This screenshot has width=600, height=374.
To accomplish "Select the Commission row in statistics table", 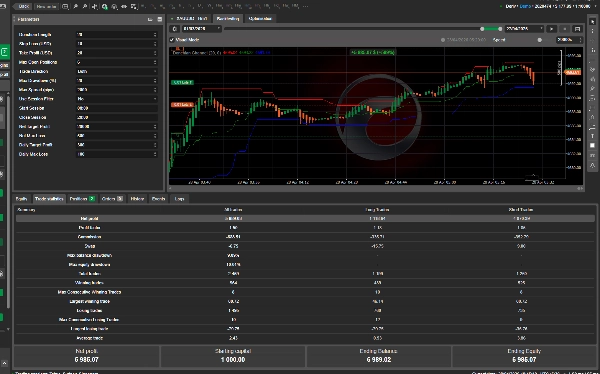I will pos(305,237).
